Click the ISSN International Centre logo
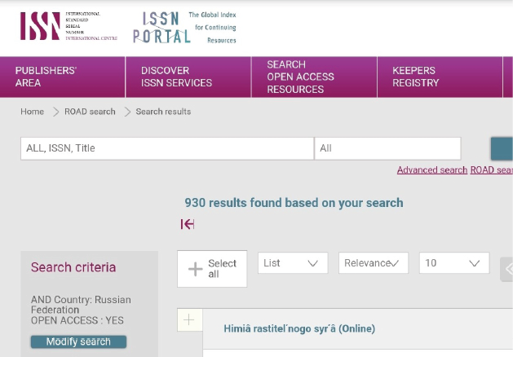The height and width of the screenshot is (368, 513). [x=69, y=26]
